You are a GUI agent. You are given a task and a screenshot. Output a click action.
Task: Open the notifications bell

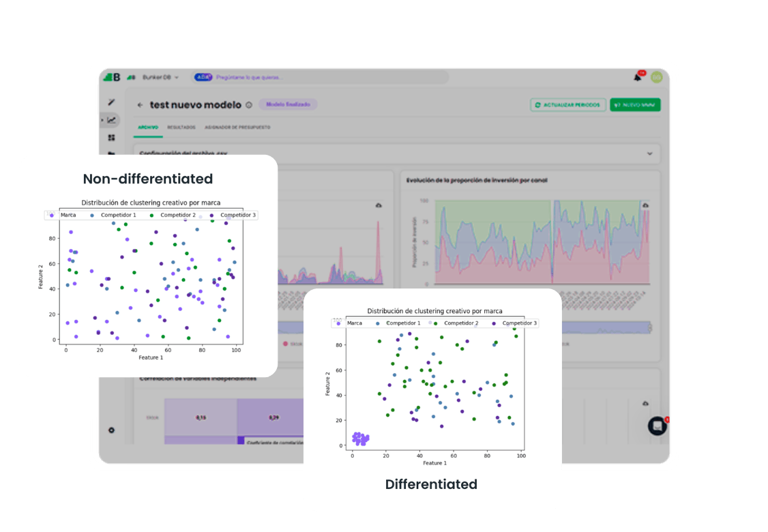coord(638,77)
